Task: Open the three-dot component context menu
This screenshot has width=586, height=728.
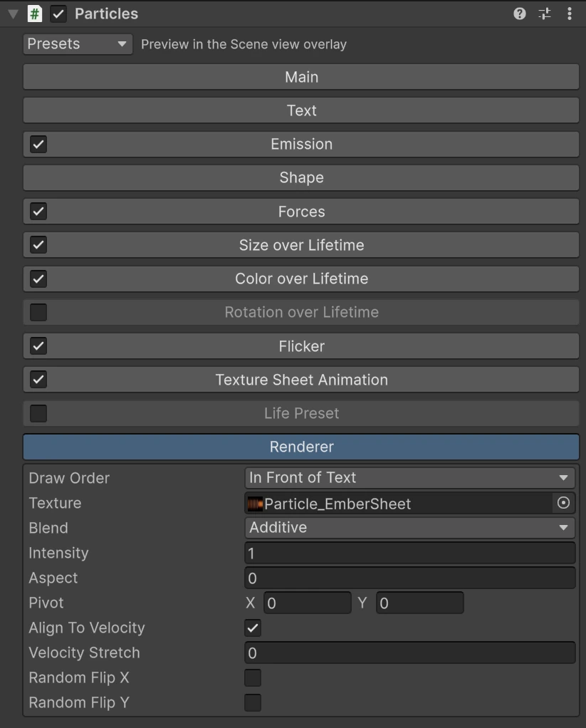Action: pos(570,14)
